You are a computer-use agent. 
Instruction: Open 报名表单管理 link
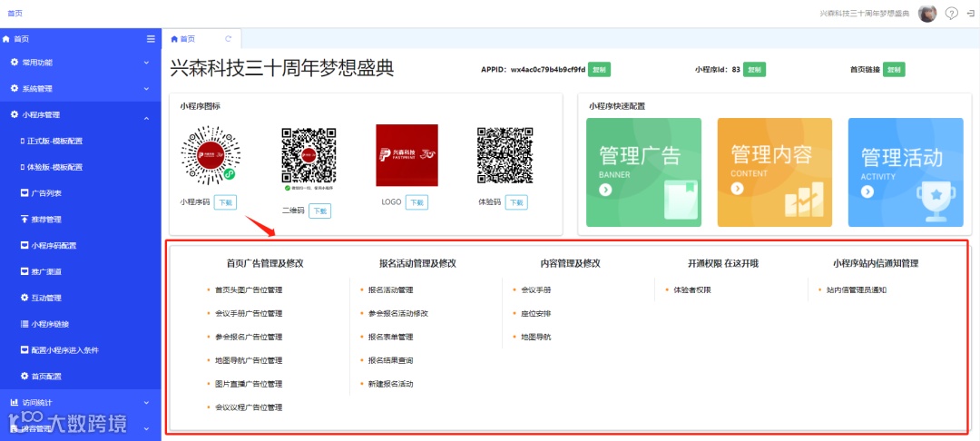tap(390, 337)
